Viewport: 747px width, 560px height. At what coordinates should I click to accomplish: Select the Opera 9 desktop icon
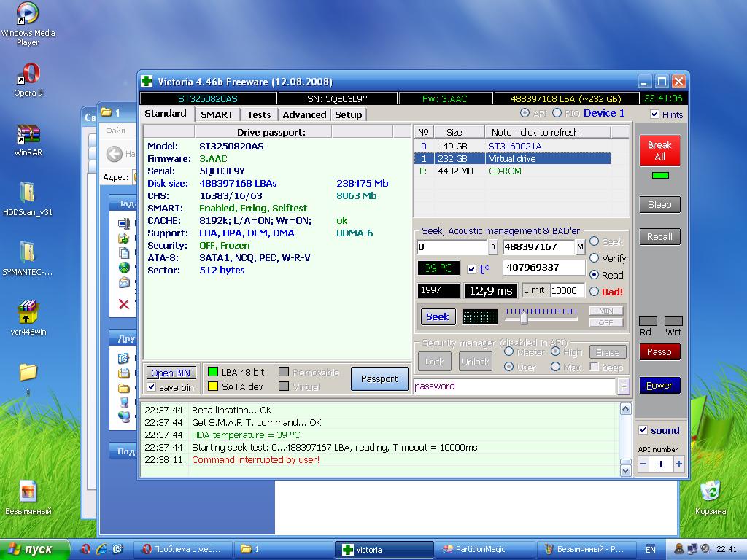28,74
